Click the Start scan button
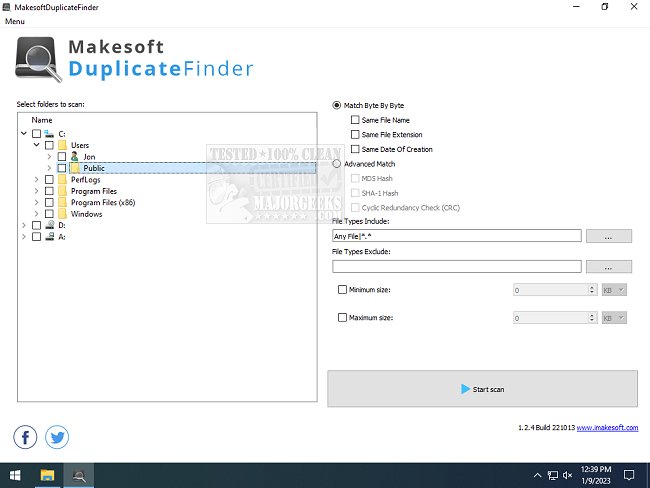Viewport: 650px width, 488px height. pyautogui.click(x=482, y=388)
